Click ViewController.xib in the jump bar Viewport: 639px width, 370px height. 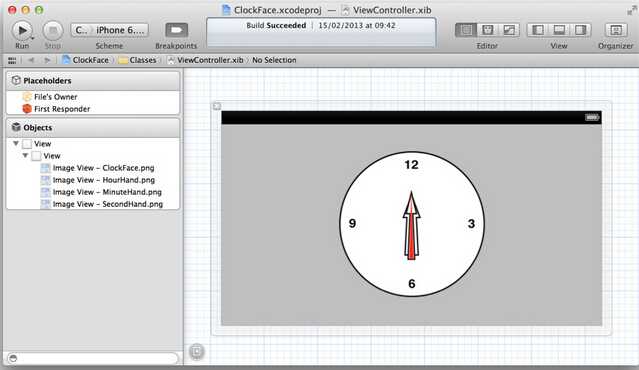click(205, 60)
